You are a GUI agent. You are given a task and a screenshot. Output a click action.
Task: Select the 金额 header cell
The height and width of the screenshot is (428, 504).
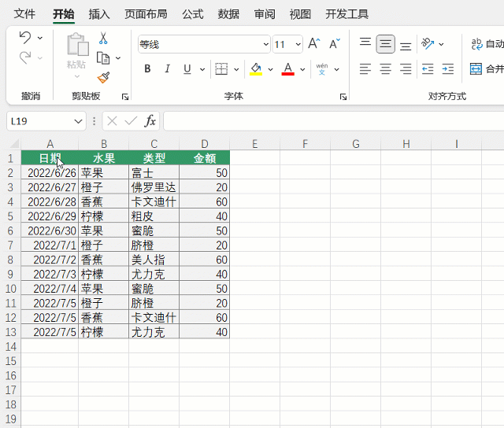coord(204,157)
